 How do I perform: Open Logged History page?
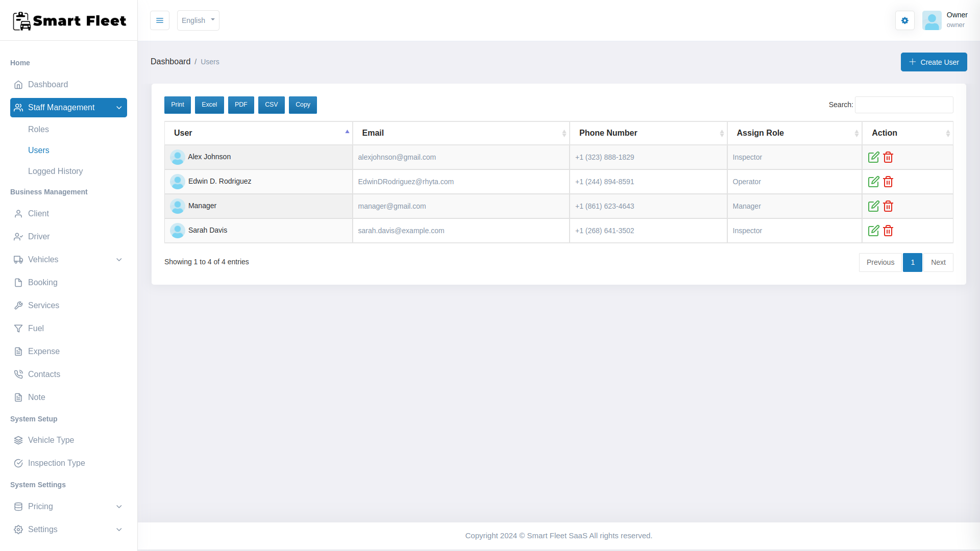click(x=56, y=171)
